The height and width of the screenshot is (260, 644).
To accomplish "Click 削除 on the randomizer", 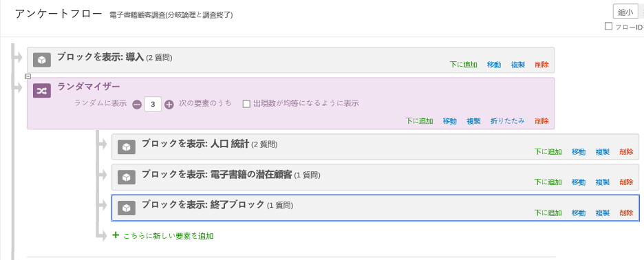I will [x=541, y=121].
